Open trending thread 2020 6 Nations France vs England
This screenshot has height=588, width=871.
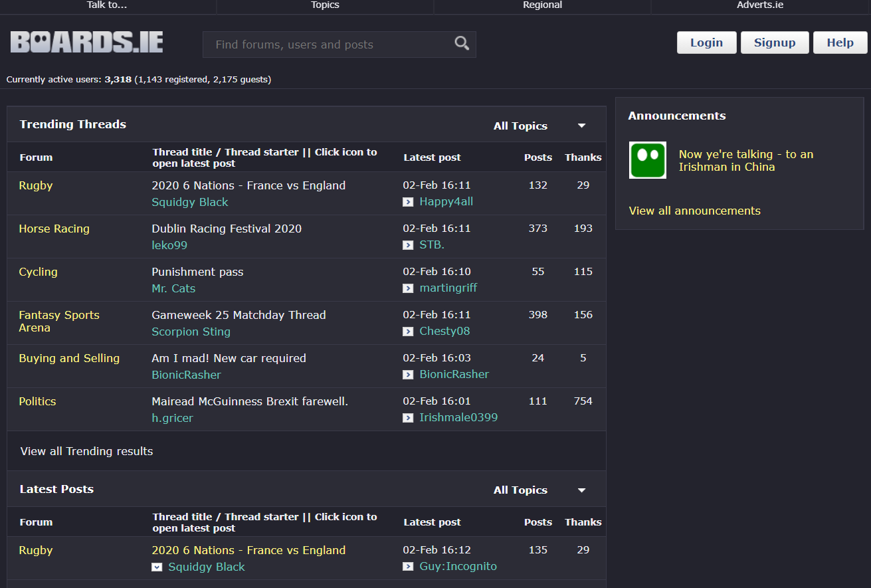point(248,185)
